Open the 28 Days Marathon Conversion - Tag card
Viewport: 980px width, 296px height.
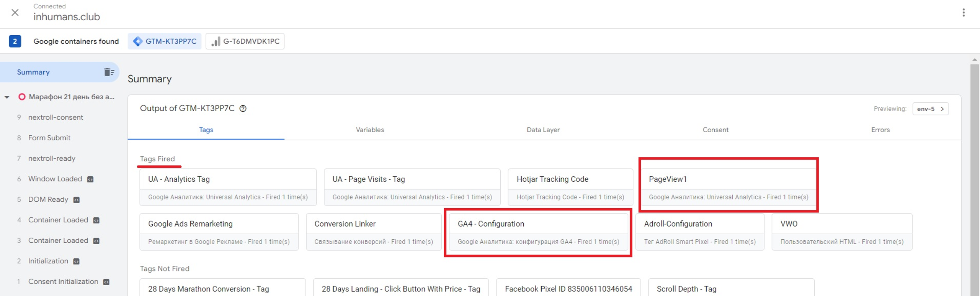222,288
